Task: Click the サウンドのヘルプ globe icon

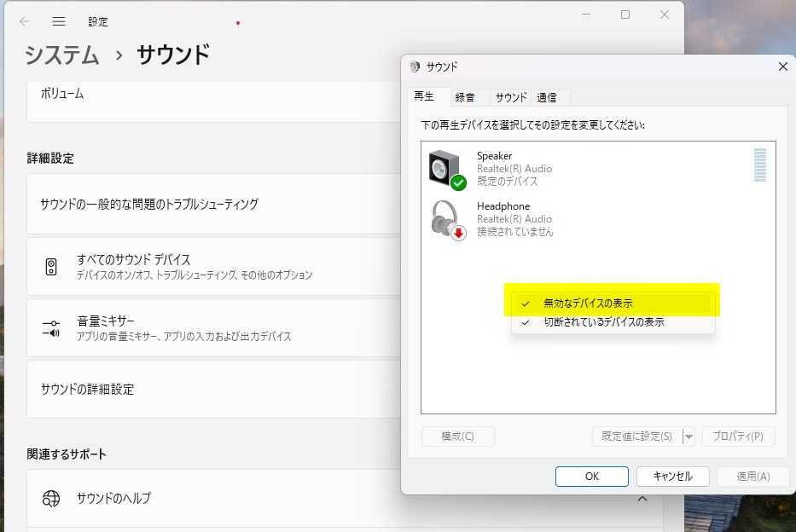Action: [x=51, y=498]
